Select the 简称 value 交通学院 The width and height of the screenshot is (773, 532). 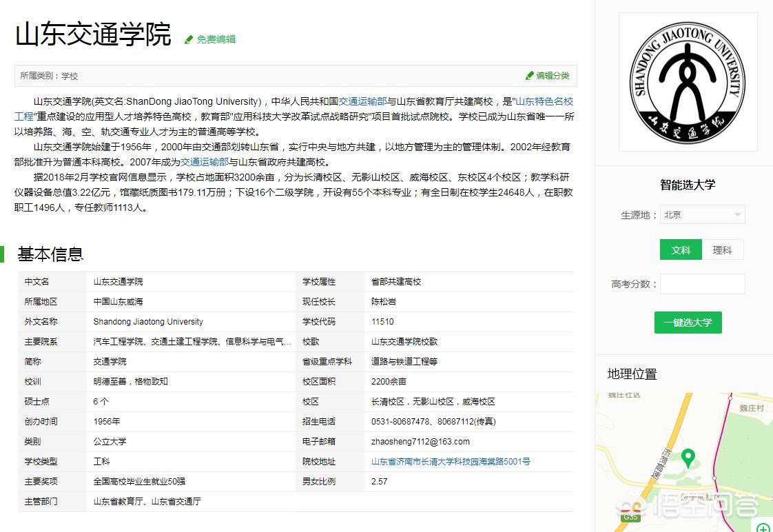coord(110,362)
